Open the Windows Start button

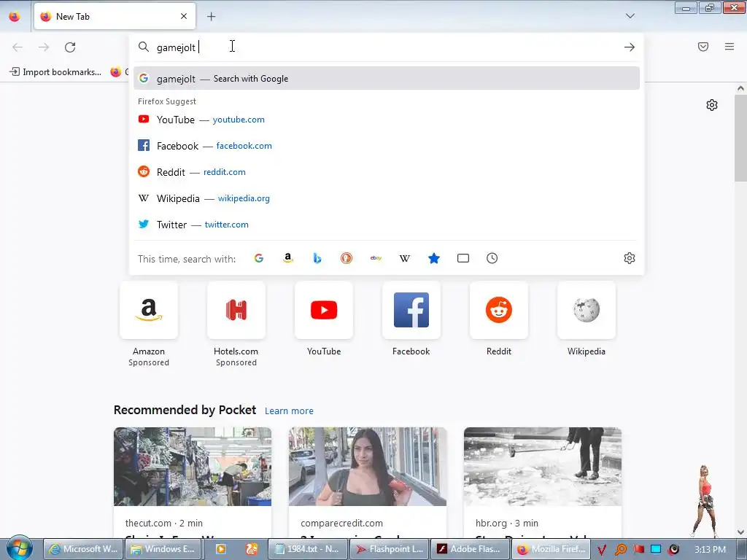[20, 548]
